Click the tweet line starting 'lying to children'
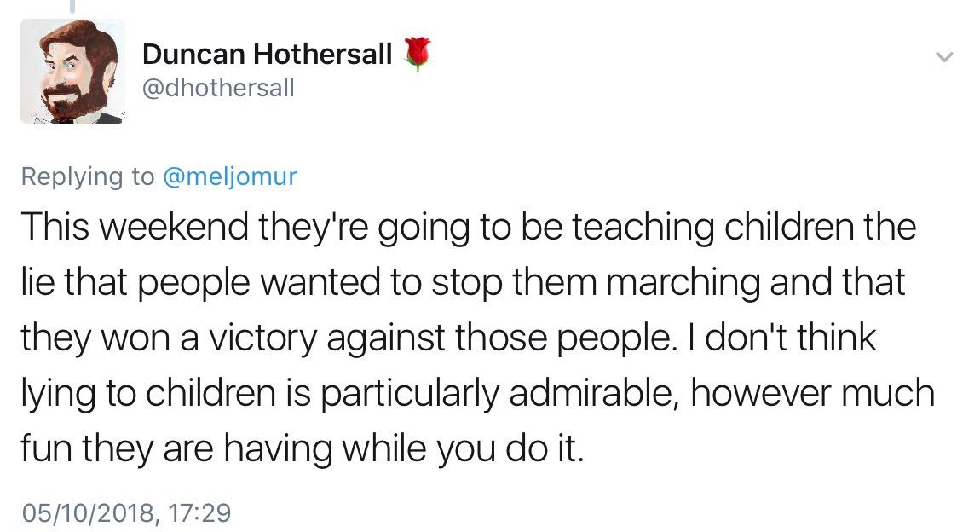Viewport: 980px width, 532px height. pos(478,394)
